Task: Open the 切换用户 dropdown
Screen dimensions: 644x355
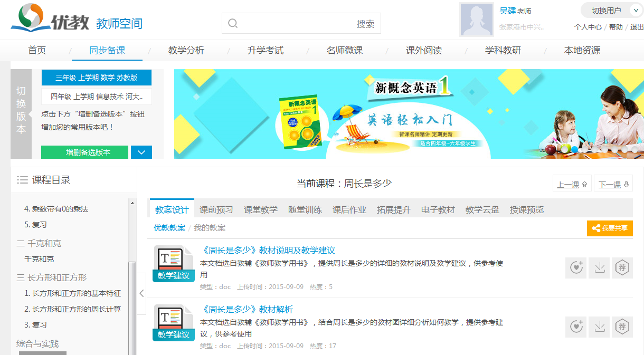Action: tap(612, 11)
